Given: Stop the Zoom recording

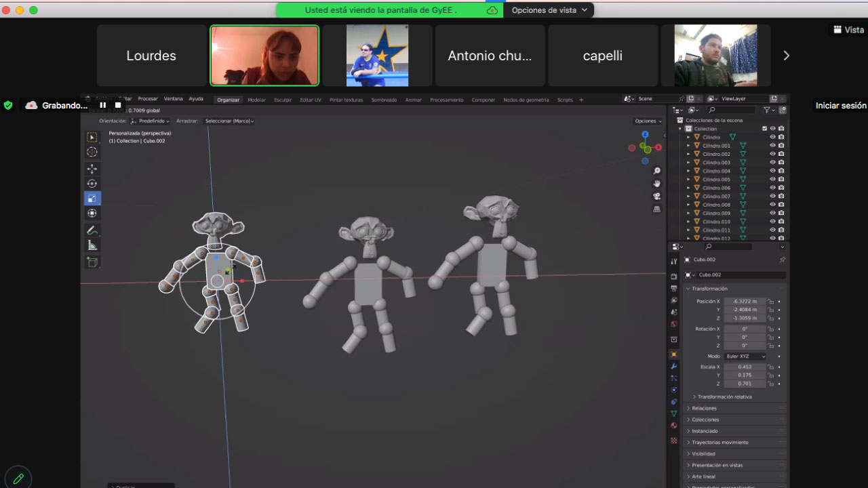Looking at the screenshot, I should [x=118, y=105].
